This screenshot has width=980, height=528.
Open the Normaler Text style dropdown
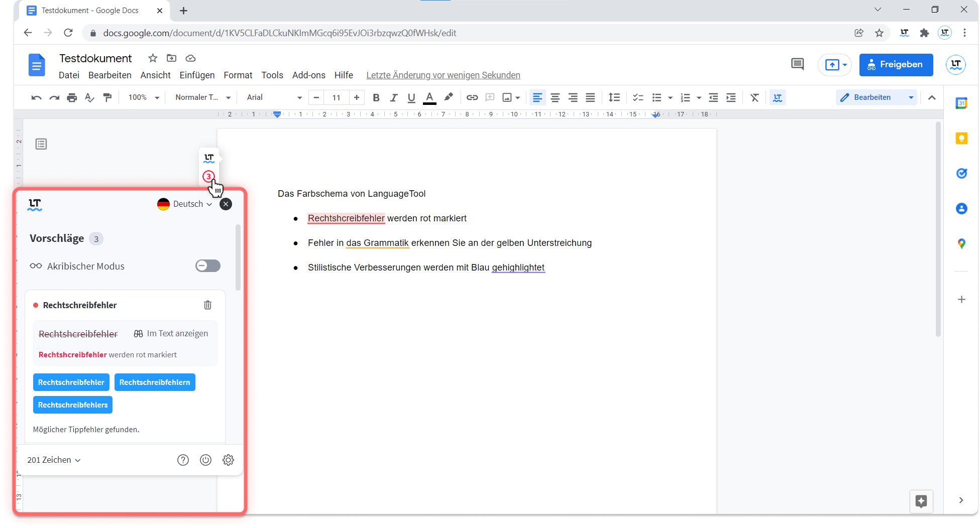click(x=203, y=97)
